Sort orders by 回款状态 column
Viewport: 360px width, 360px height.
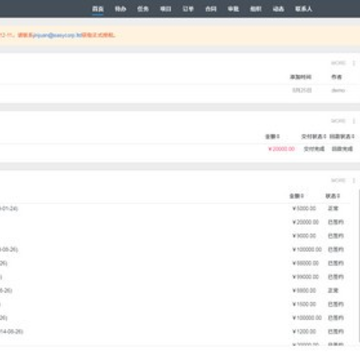click(342, 136)
